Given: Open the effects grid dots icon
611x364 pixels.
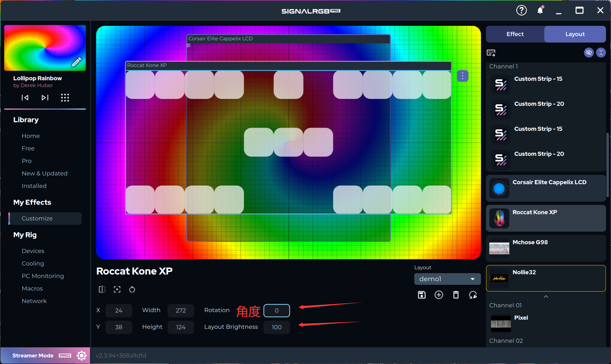Looking at the screenshot, I should 65,98.
